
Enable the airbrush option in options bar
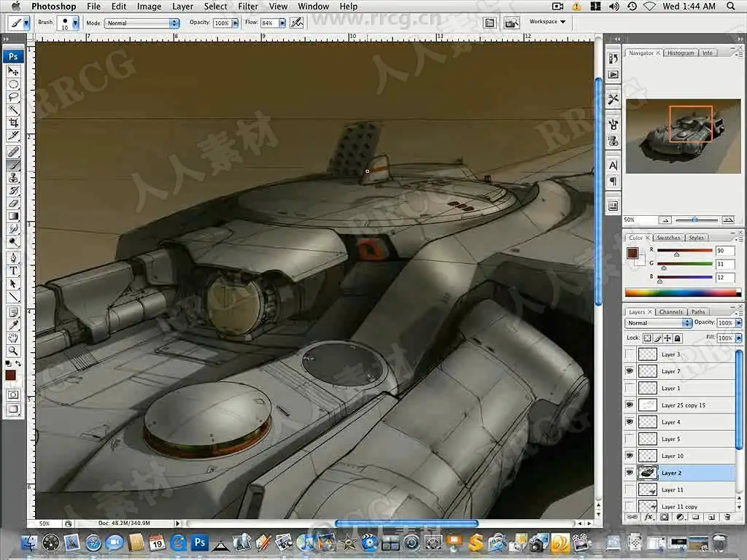point(296,23)
